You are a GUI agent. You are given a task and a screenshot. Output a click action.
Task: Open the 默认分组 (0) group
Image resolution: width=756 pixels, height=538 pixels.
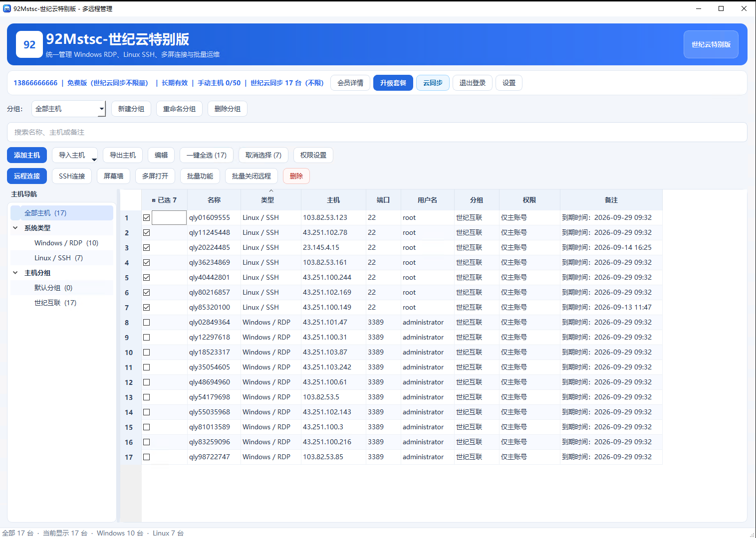[53, 288]
